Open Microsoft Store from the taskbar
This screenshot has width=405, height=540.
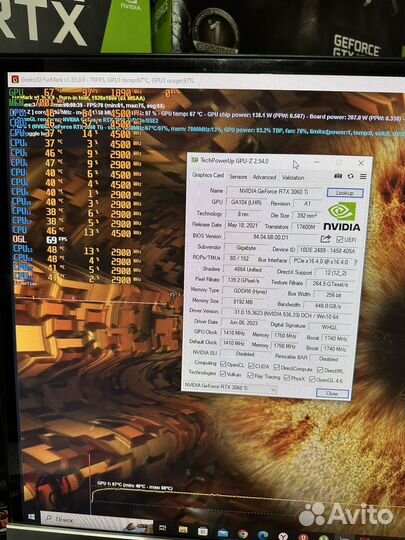tap(203, 531)
